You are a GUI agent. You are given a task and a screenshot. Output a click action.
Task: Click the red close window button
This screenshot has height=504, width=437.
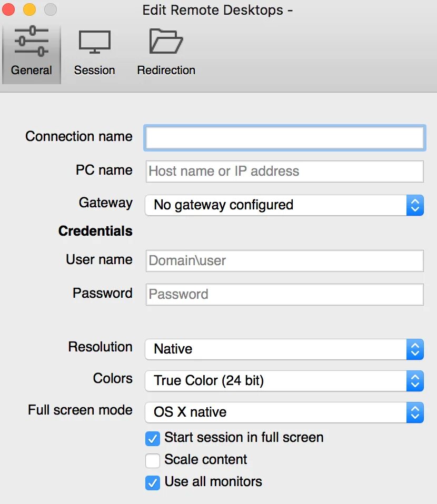pos(8,9)
